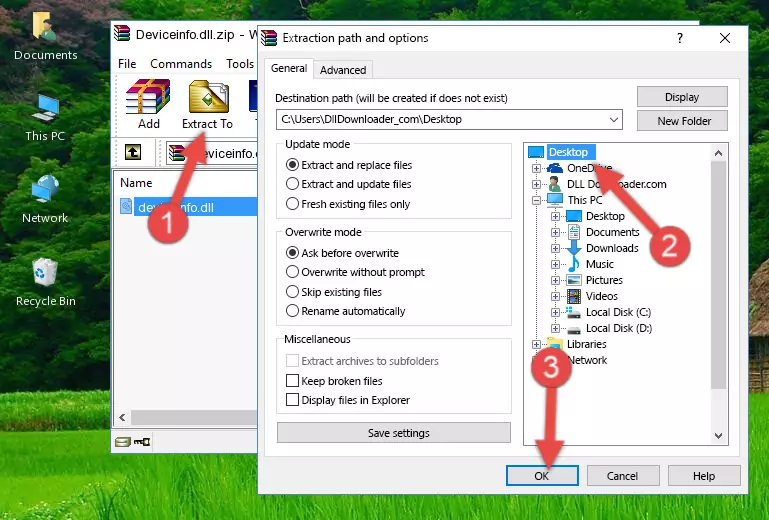Click the Save settings button

click(394, 433)
